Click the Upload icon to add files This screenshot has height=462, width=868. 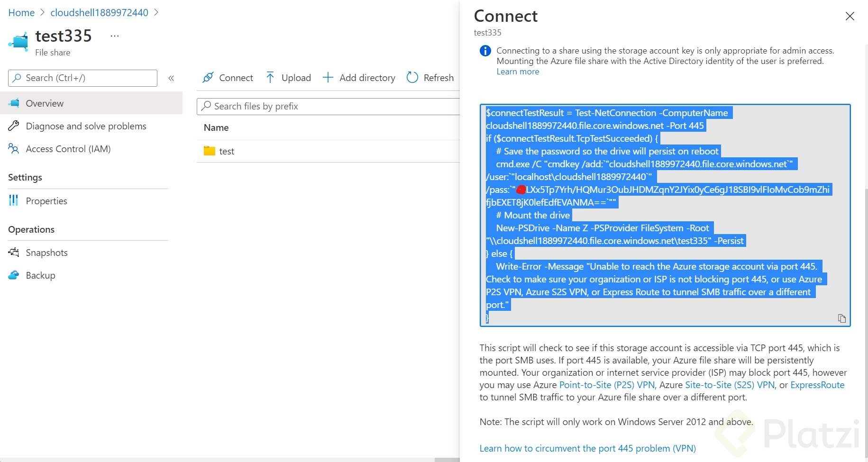click(270, 77)
